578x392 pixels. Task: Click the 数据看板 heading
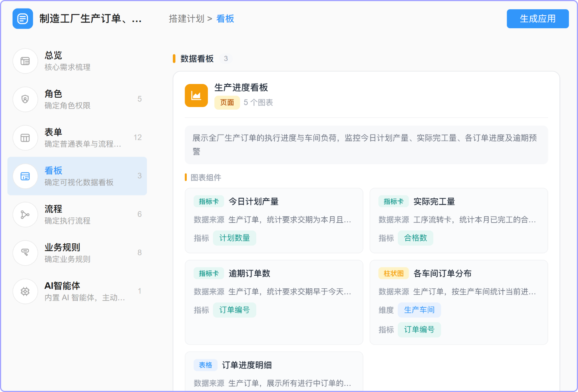(x=197, y=59)
